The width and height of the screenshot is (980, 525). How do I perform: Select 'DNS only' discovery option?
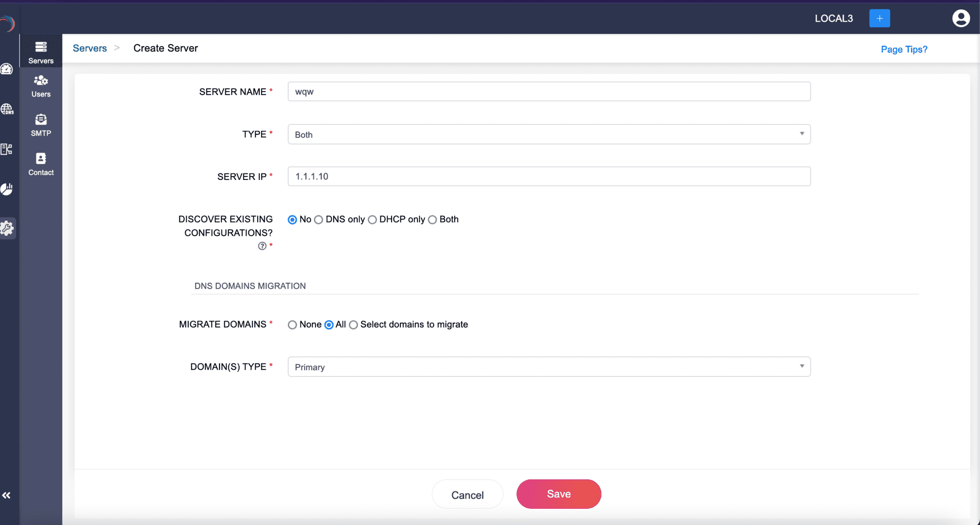(318, 220)
